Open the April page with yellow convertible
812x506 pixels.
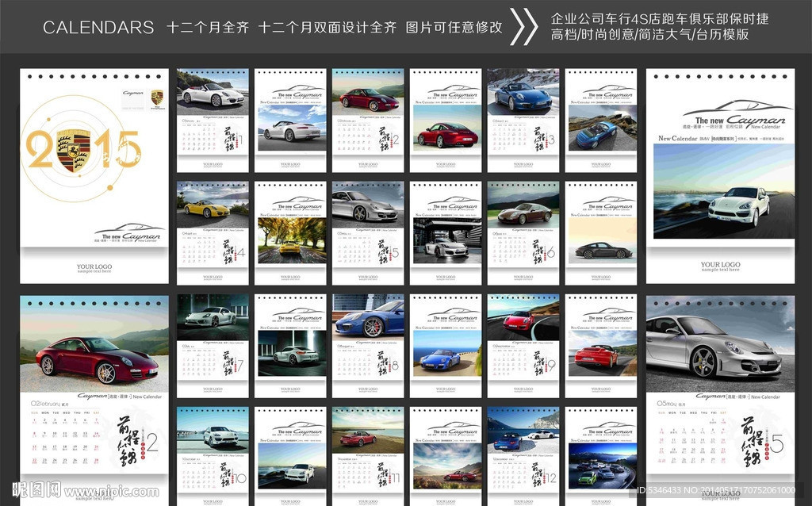[x=213, y=233]
